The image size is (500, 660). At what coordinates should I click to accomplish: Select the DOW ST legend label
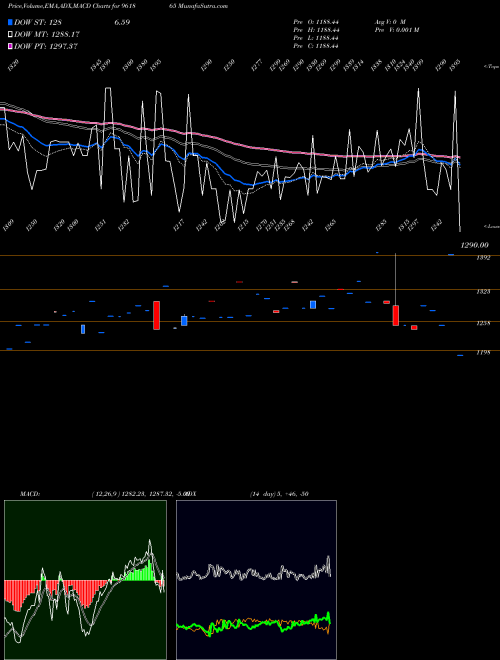click(x=38, y=23)
